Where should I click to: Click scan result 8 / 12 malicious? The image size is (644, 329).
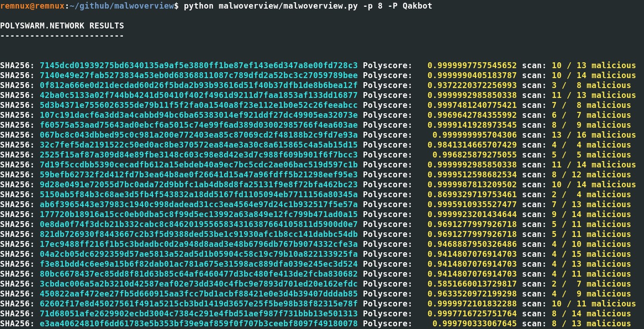point(591,175)
